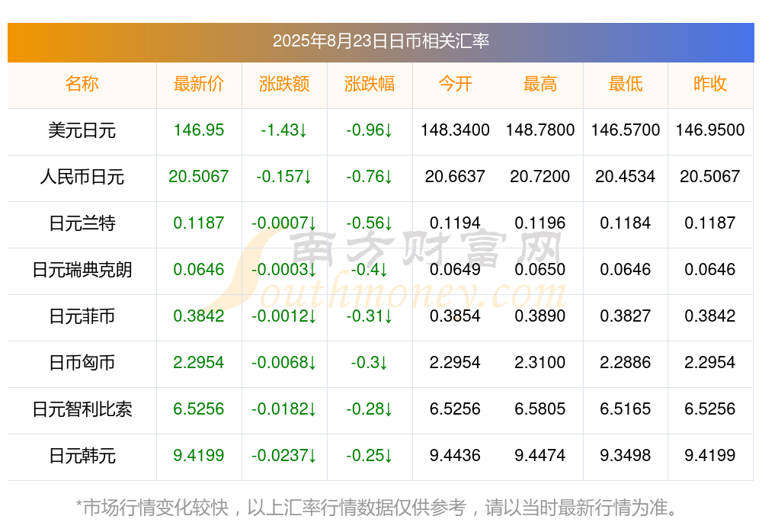The width and height of the screenshot is (762, 532).
Task: Click the 日元智利比索 row name
Action: click(x=82, y=409)
